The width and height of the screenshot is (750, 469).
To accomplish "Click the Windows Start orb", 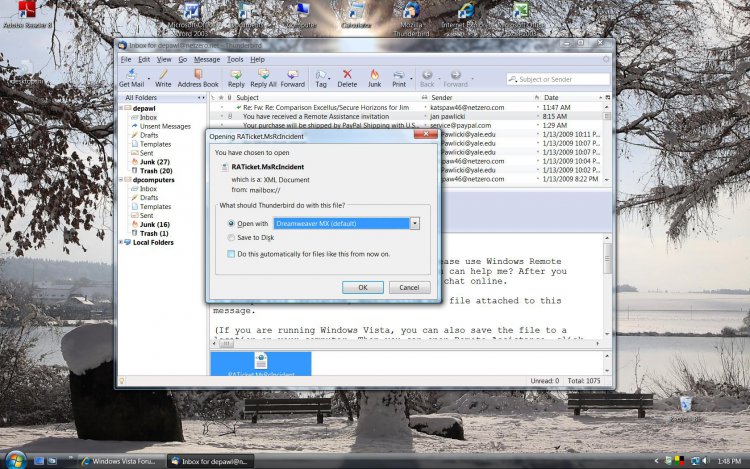I will [x=15, y=460].
